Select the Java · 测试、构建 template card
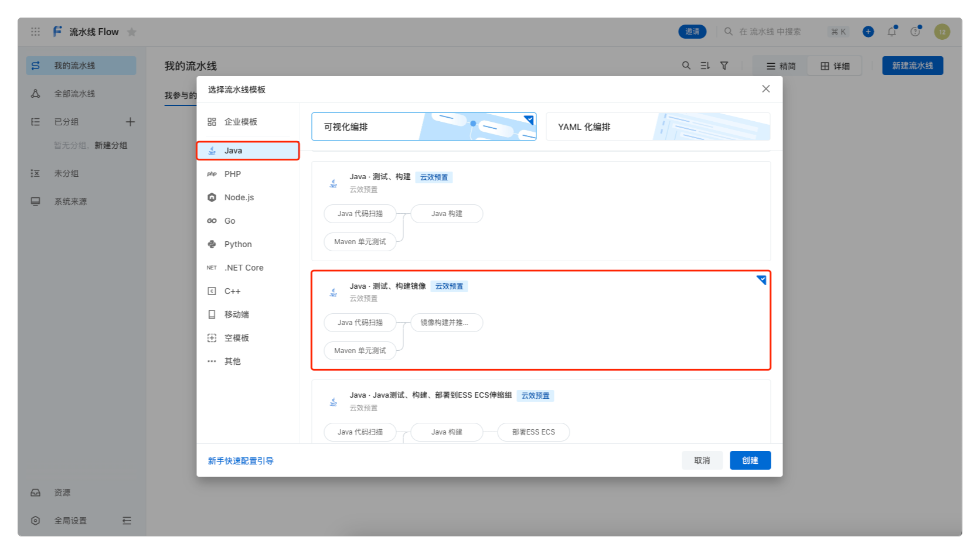 541,211
